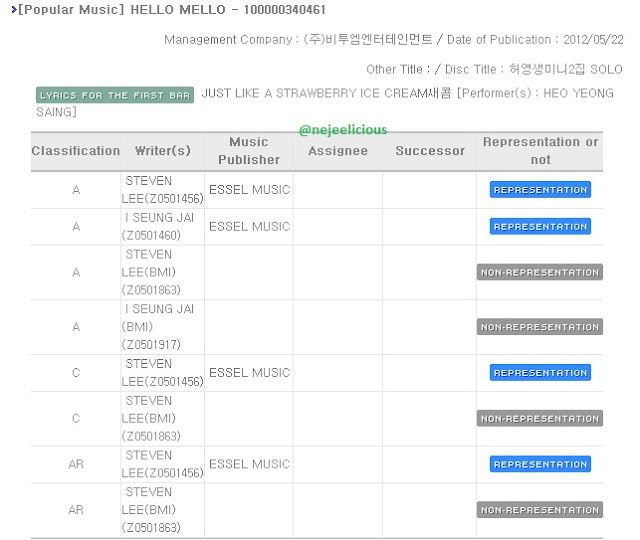Click Representation badge in classification C row

point(540,373)
